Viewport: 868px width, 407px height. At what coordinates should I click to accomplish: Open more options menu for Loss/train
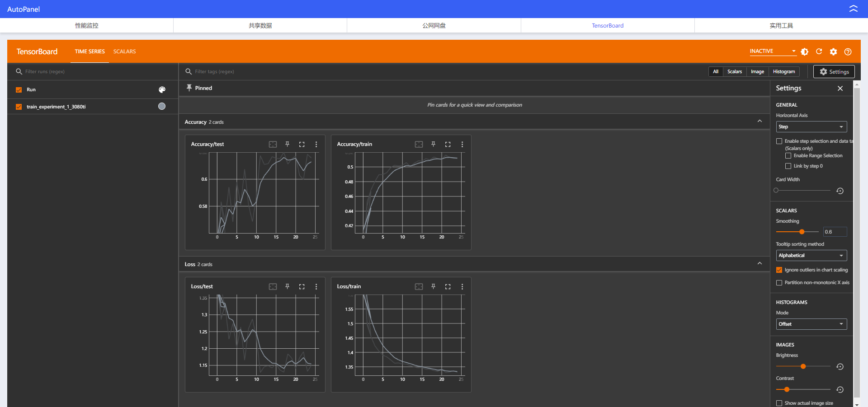pos(462,286)
